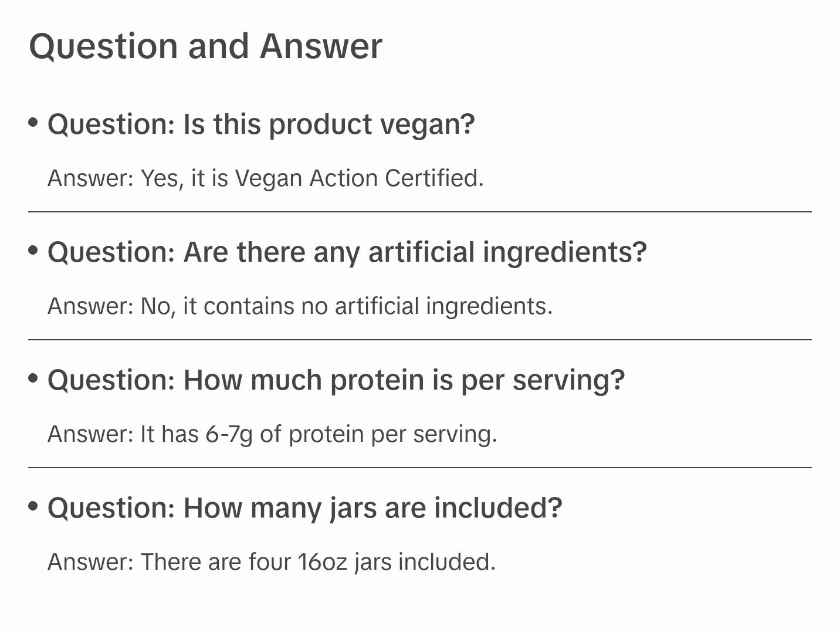
Task: Click the divider below the artificial ingredients answer
Action: (420, 340)
